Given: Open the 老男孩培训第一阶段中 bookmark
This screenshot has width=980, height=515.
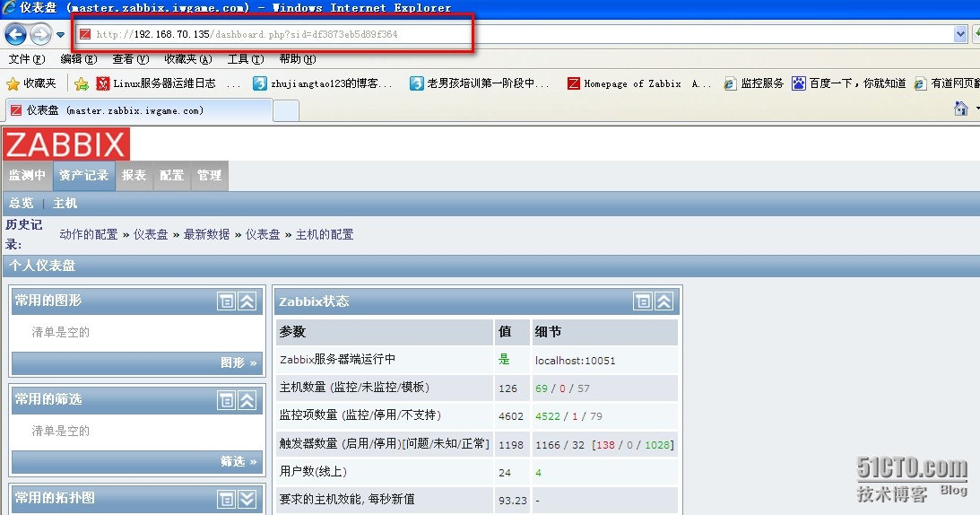Looking at the screenshot, I should (480, 83).
